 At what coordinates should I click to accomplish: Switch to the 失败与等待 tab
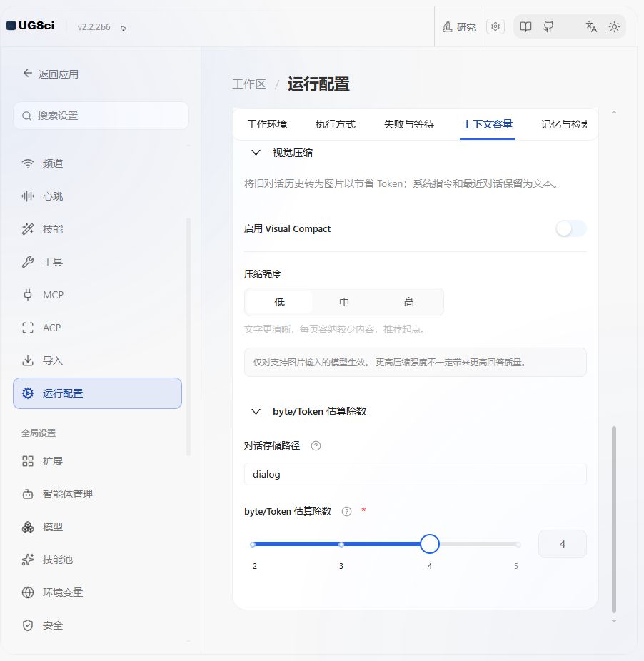point(408,124)
